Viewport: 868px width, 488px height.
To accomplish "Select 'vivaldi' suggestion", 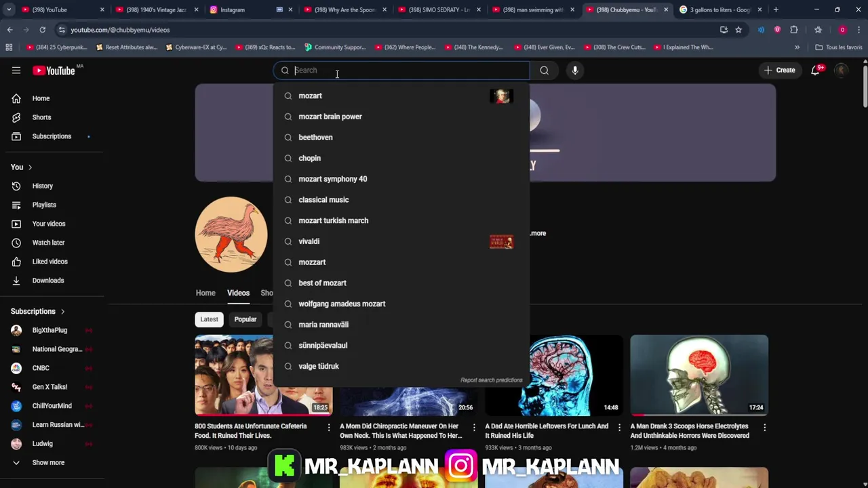I will point(401,241).
